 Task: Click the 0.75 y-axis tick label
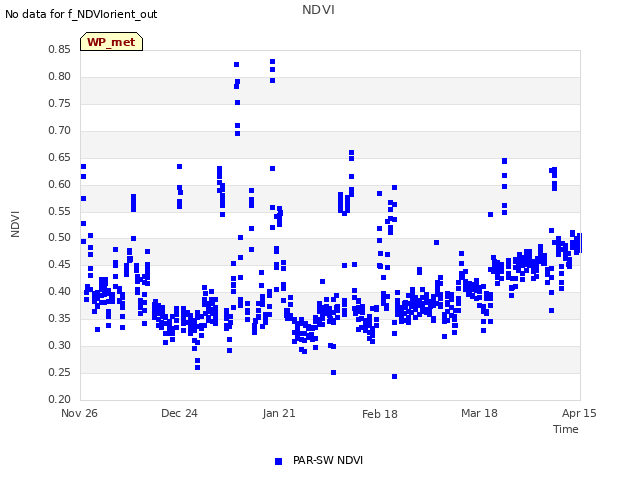[x=59, y=103]
